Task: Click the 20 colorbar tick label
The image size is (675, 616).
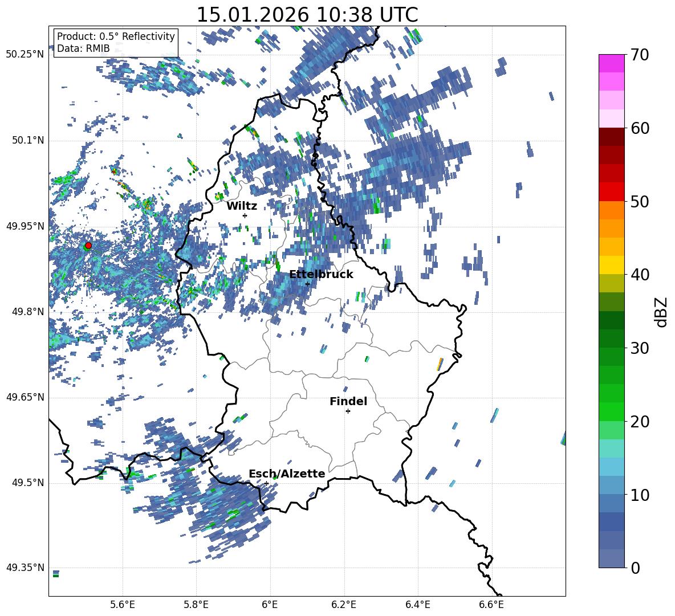Action: 640,422
